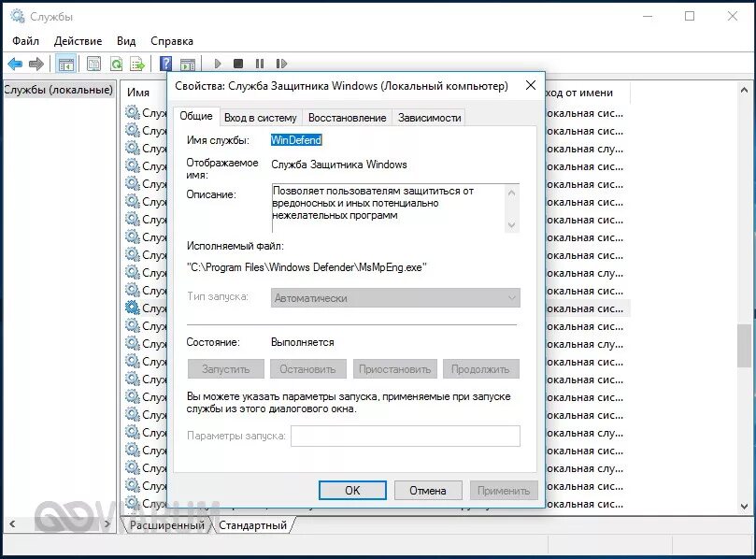Click the MsMpEng.exe executable path text
This screenshot has height=559, width=756.
tap(307, 266)
